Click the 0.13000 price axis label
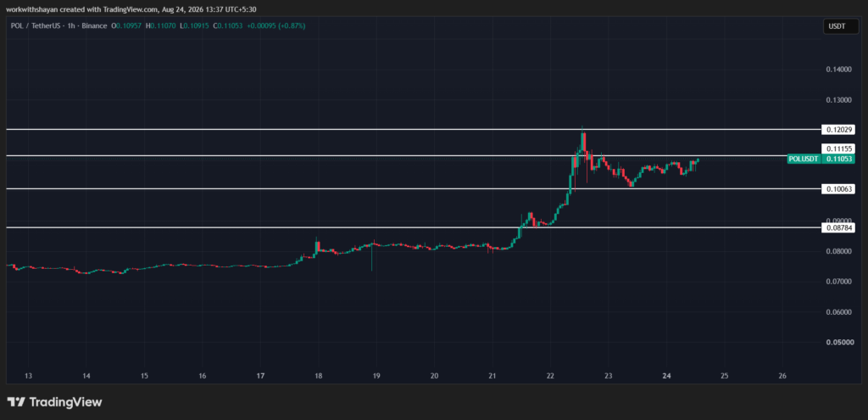Viewport: 868px width, 420px height. click(839, 100)
